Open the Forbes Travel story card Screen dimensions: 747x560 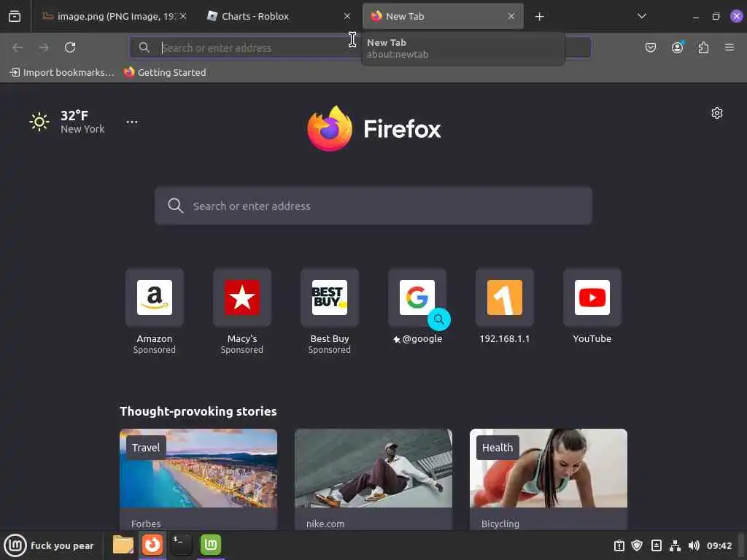pyautogui.click(x=198, y=479)
